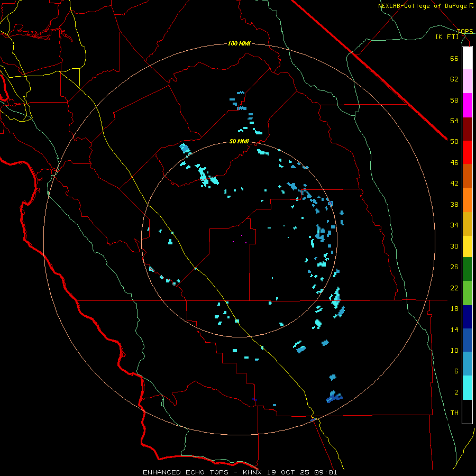This screenshot has height=476, width=476.
Task: Click the yellow legend swatch
Action: tap(467, 246)
